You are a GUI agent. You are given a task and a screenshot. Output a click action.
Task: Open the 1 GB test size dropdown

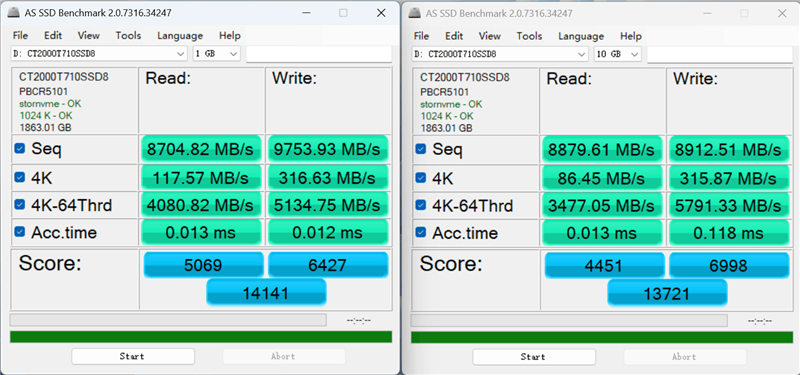(216, 54)
